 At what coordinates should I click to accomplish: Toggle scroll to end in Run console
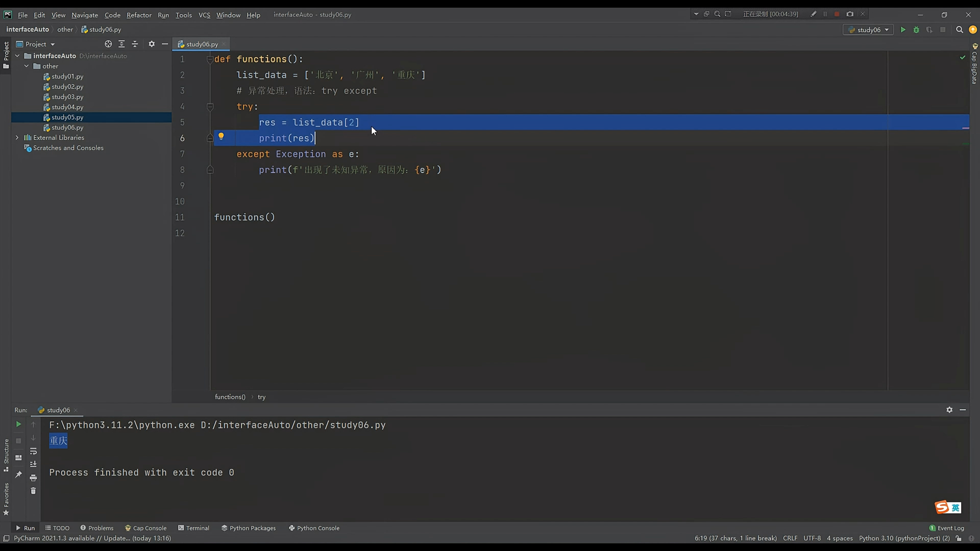tap(33, 464)
